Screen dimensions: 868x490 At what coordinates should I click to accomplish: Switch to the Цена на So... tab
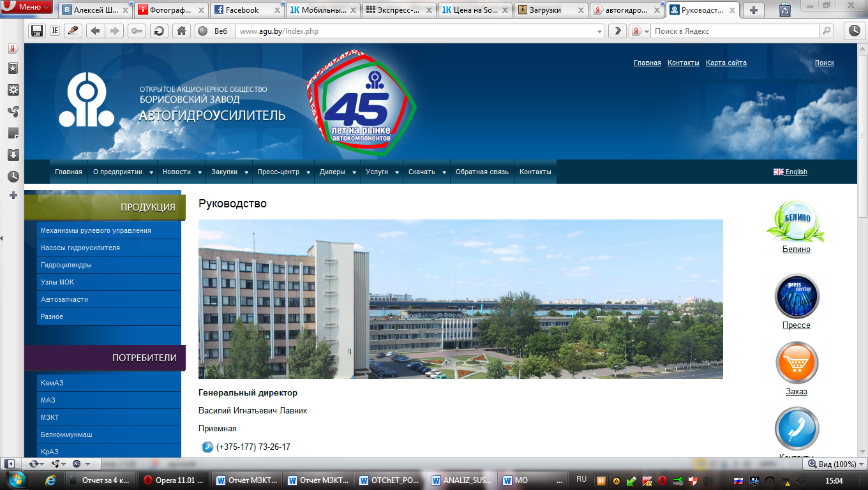(475, 10)
